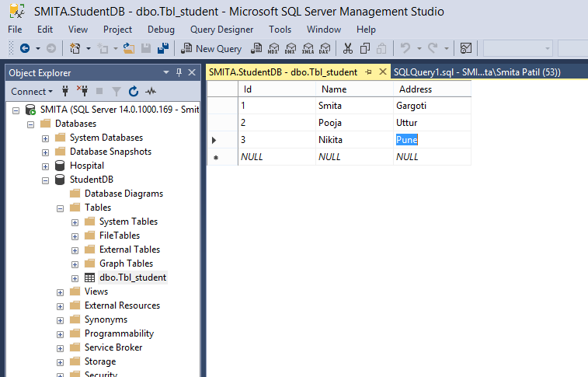The width and height of the screenshot is (588, 377).
Task: Close the dbo.Tbl_student tab
Action: (382, 72)
